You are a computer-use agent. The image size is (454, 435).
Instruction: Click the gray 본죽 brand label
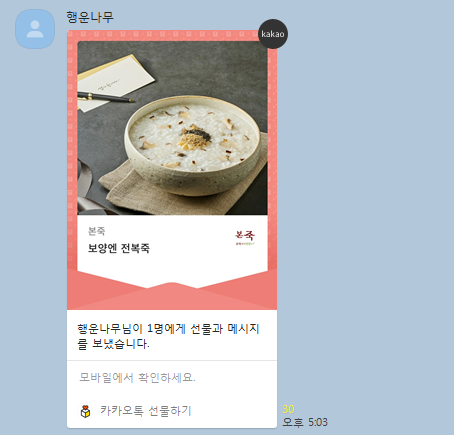point(97,231)
